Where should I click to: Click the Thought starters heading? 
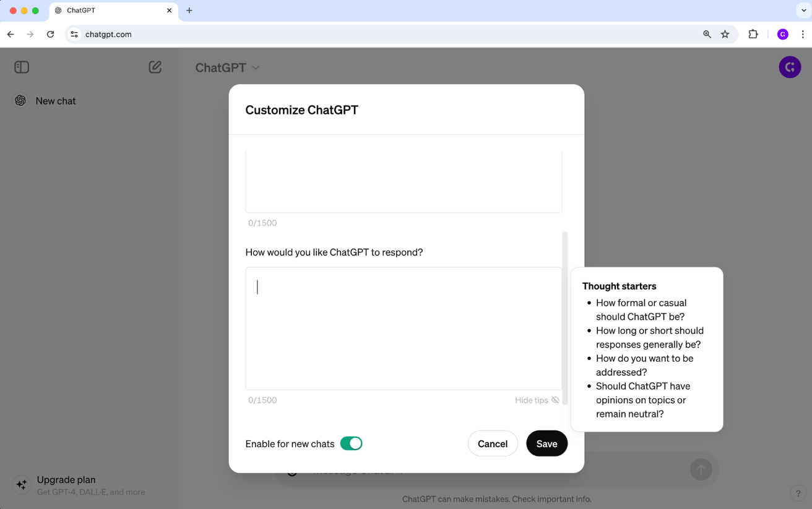pos(619,286)
